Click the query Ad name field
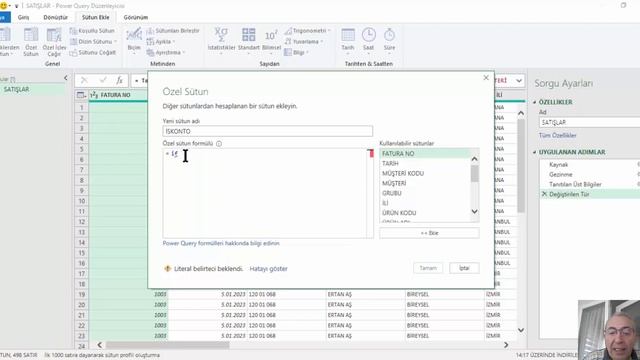640x360 pixels. 589,122
